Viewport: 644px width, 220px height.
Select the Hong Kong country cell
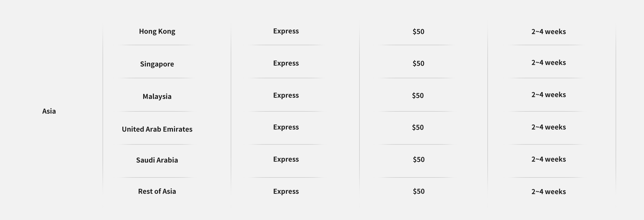pos(157,32)
